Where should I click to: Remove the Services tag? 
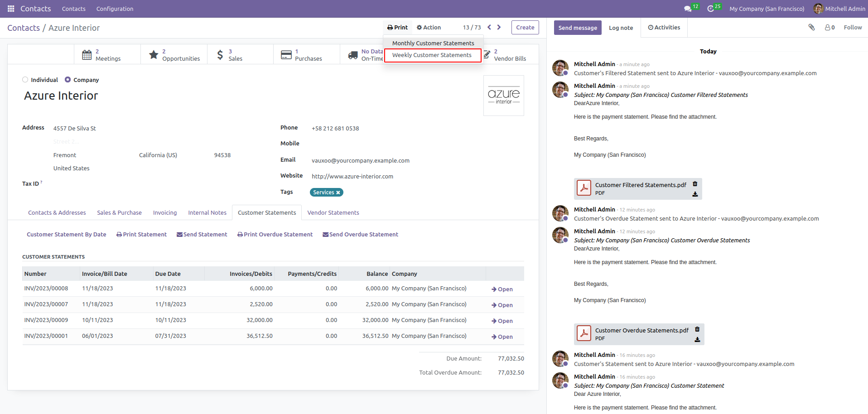tap(338, 193)
